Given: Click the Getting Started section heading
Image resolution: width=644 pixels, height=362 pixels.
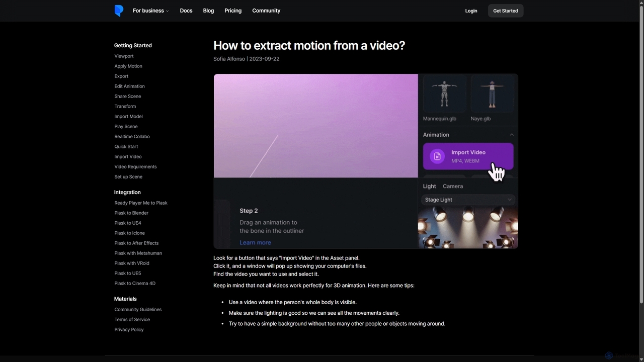Looking at the screenshot, I should tap(133, 45).
